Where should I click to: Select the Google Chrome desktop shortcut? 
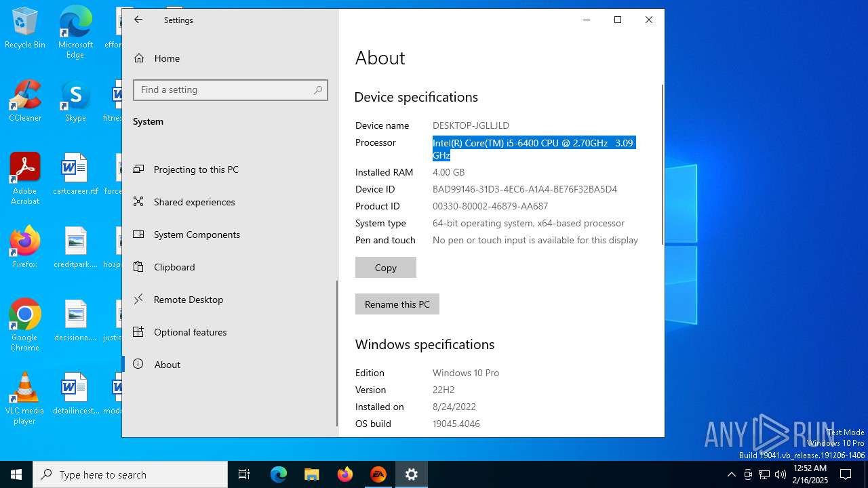coord(25,325)
